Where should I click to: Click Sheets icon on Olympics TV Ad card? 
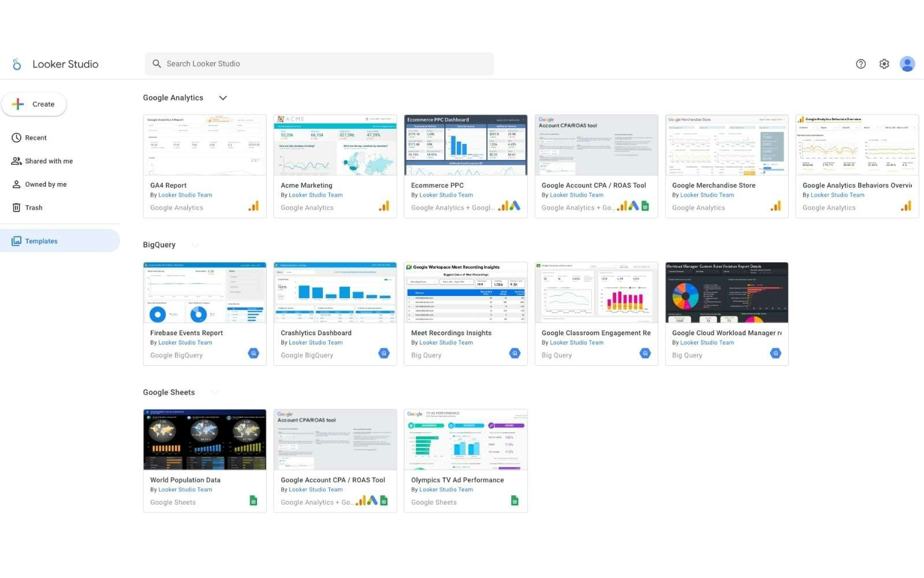coord(515,501)
